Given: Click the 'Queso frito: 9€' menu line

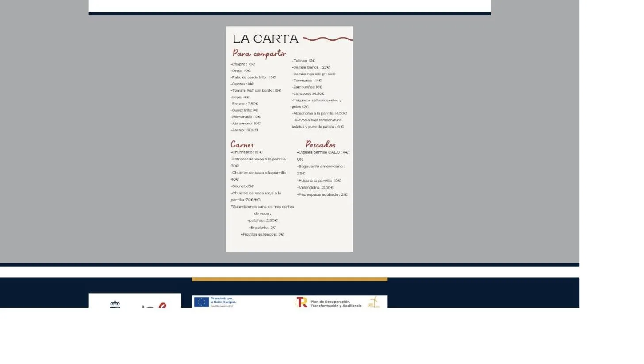Looking at the screenshot, I should (244, 110).
